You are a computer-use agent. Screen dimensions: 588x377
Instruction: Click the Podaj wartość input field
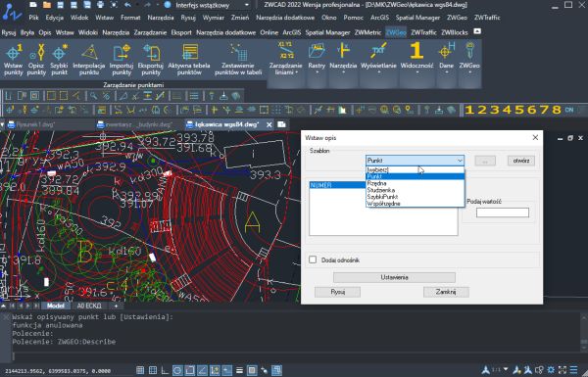503,212
